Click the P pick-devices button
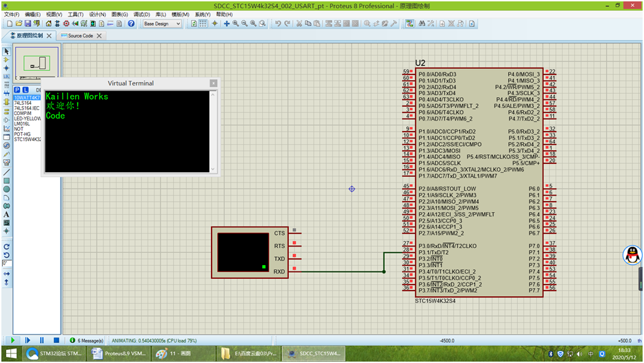The width and height of the screenshot is (644, 363). pyautogui.click(x=17, y=90)
